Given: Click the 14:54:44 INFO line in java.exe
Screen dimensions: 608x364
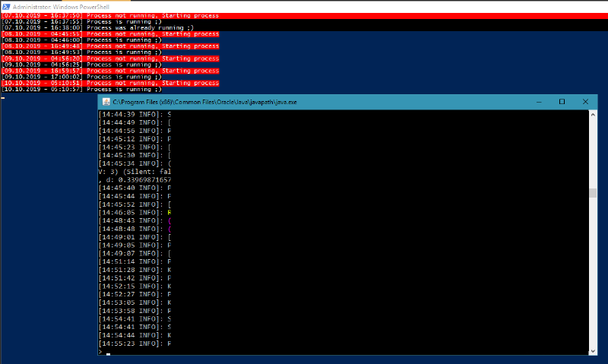Looking at the screenshot, I should click(135, 335).
